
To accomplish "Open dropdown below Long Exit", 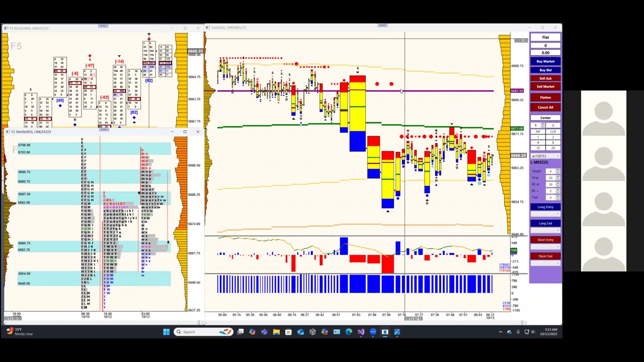I will 545,230.
